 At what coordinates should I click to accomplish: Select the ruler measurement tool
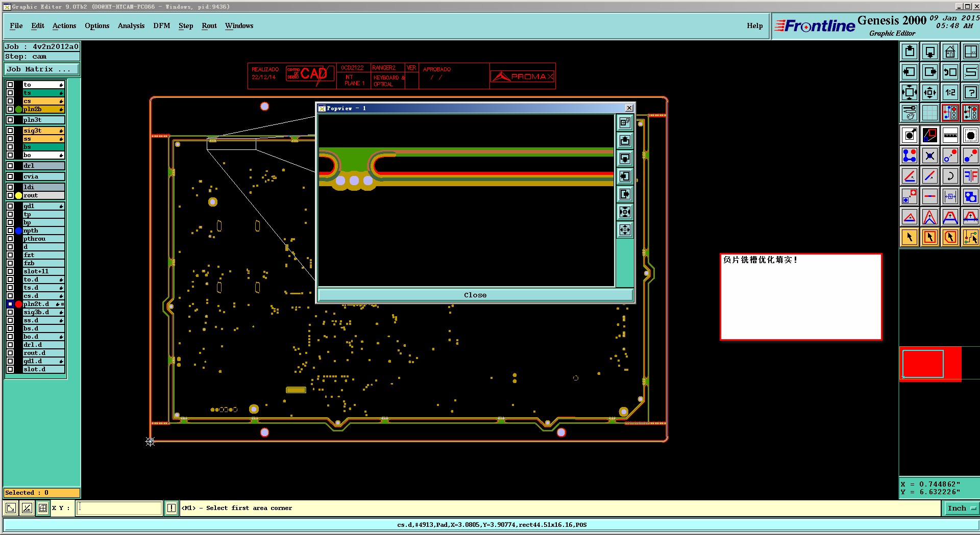click(950, 135)
